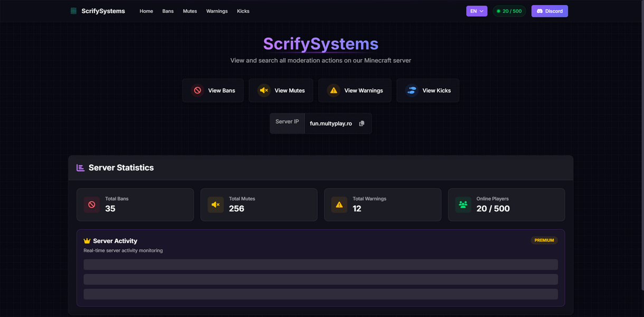Click the Total Bans value 35
Image resolution: width=644 pixels, height=317 pixels.
pos(110,209)
